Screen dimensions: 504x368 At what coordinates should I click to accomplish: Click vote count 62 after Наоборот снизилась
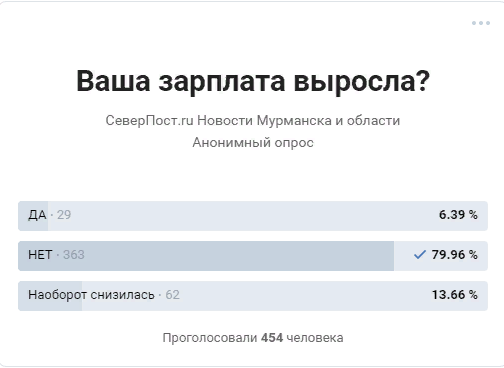(172, 295)
